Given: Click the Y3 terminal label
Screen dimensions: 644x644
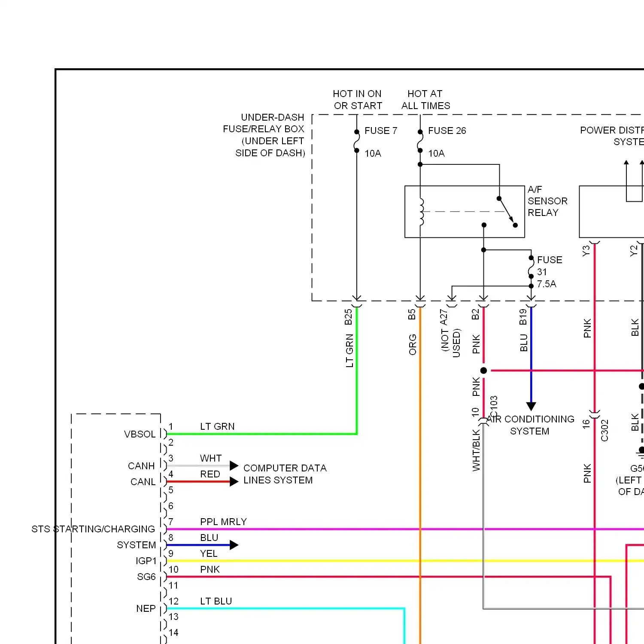Looking at the screenshot, I should [586, 251].
